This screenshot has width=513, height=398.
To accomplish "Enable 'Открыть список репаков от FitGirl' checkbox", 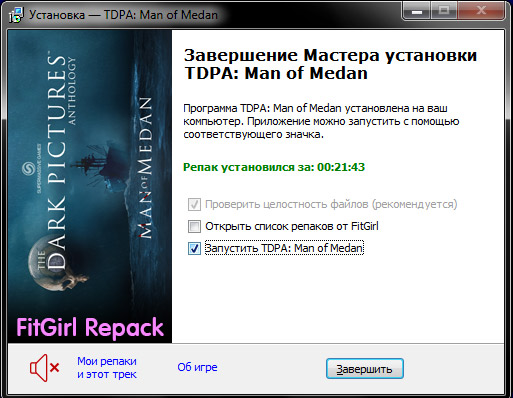I will [194, 226].
